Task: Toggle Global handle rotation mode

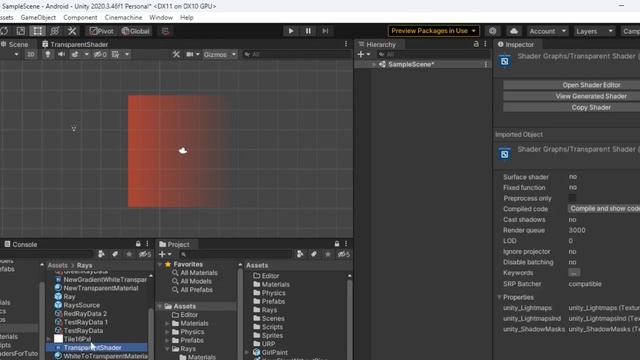Action: pos(136,31)
